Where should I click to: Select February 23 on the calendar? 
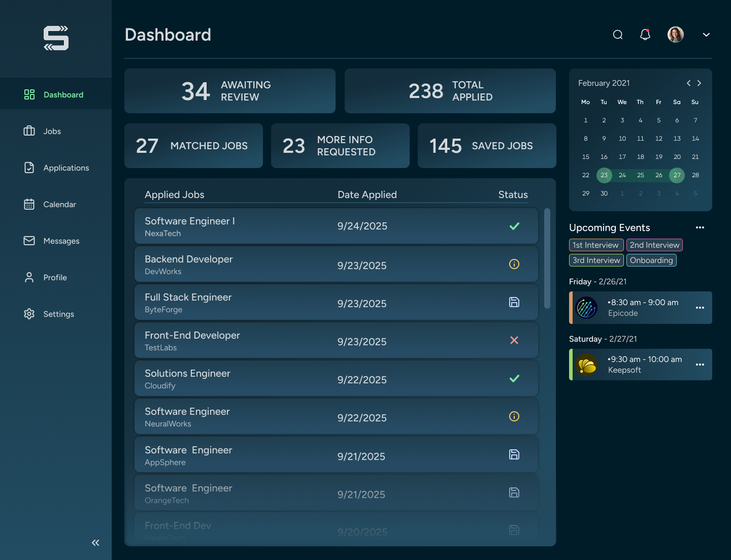click(x=604, y=175)
